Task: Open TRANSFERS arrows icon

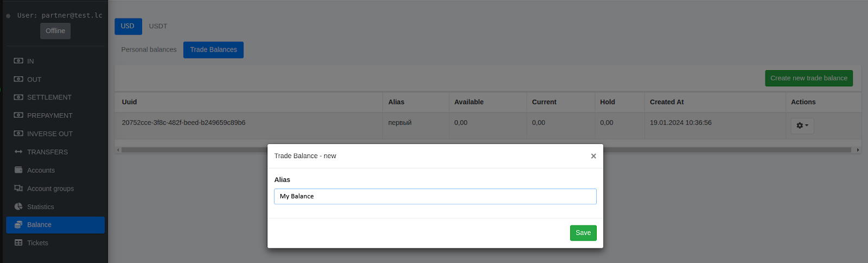Action: point(18,152)
